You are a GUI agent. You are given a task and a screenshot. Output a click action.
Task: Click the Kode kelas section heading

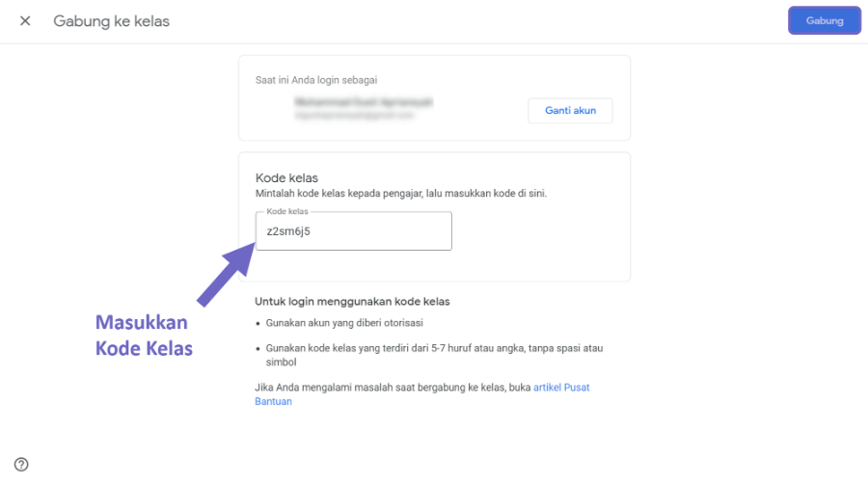tap(286, 178)
